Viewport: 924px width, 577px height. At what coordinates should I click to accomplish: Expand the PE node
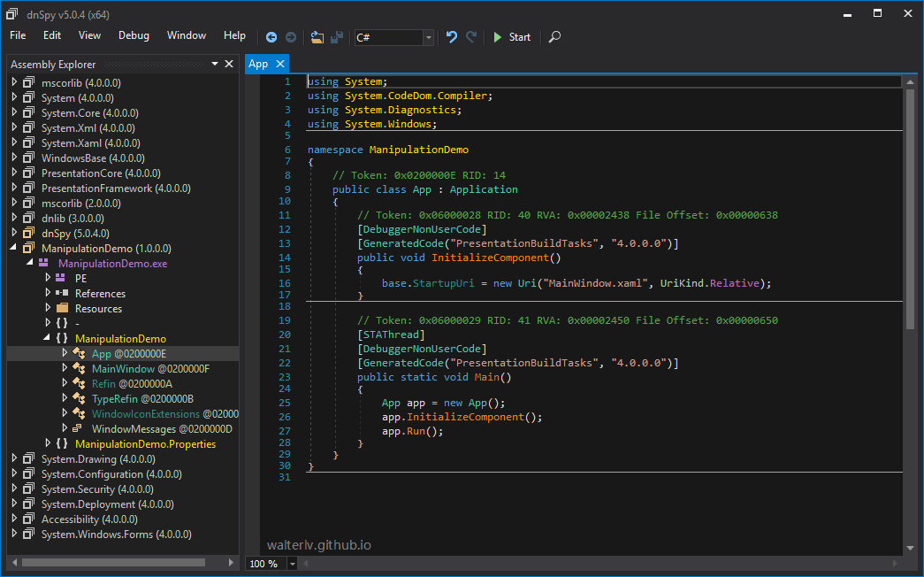click(49, 278)
